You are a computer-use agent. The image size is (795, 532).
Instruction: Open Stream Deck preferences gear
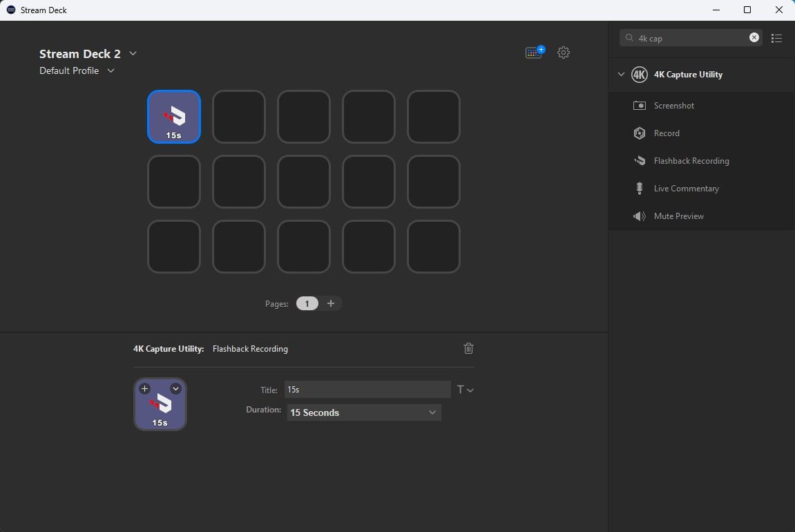click(564, 53)
